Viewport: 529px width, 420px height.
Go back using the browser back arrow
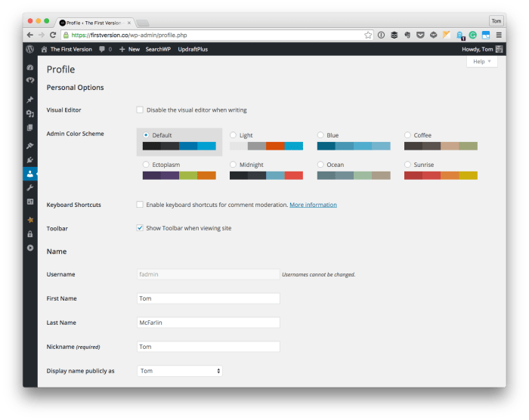pos(30,35)
